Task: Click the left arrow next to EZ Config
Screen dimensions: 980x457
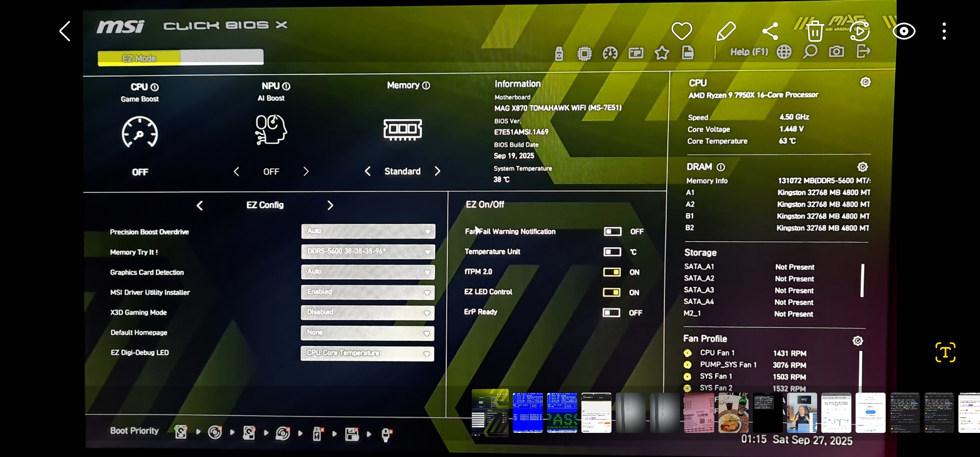Action: click(x=200, y=206)
